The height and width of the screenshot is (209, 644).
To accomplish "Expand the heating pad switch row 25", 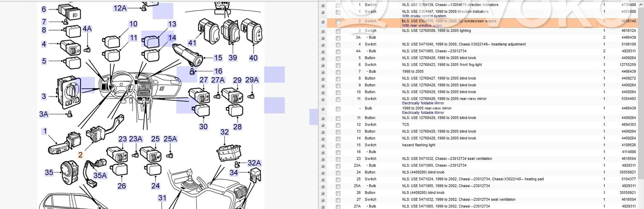I will (323, 180).
